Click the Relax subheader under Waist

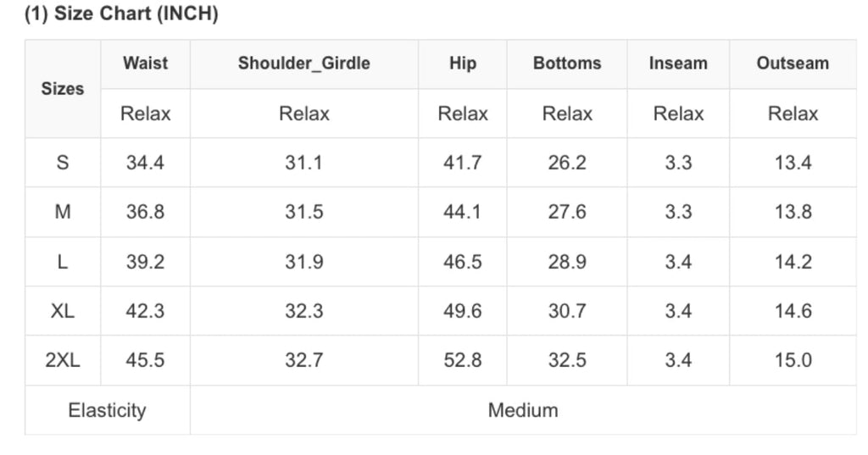click(145, 114)
